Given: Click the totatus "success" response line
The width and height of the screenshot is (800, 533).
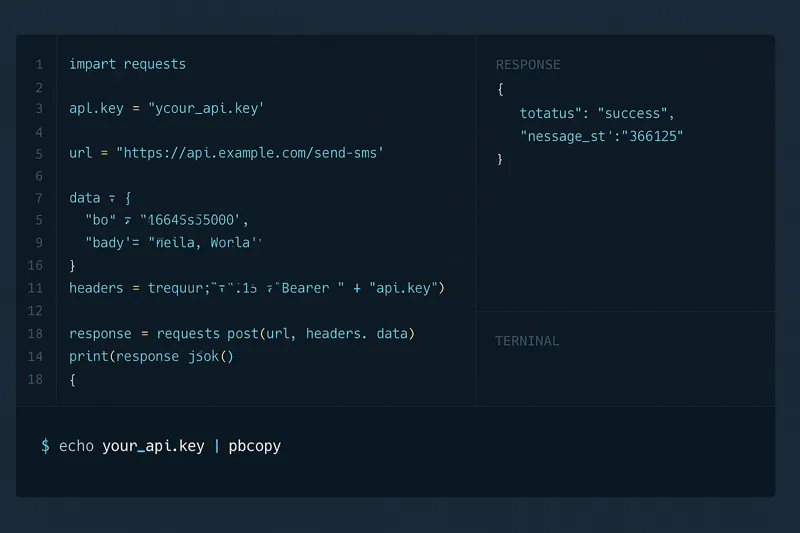Looking at the screenshot, I should (597, 113).
